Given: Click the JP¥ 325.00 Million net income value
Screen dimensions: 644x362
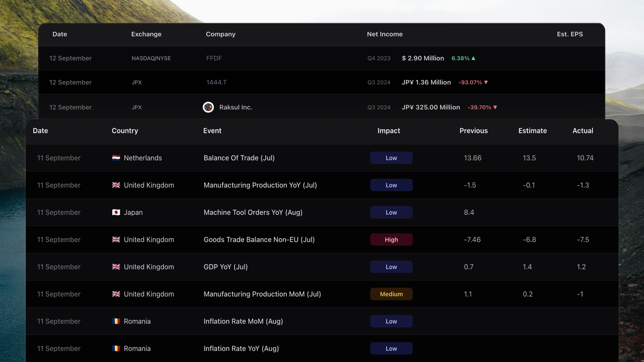Looking at the screenshot, I should click(x=431, y=107).
